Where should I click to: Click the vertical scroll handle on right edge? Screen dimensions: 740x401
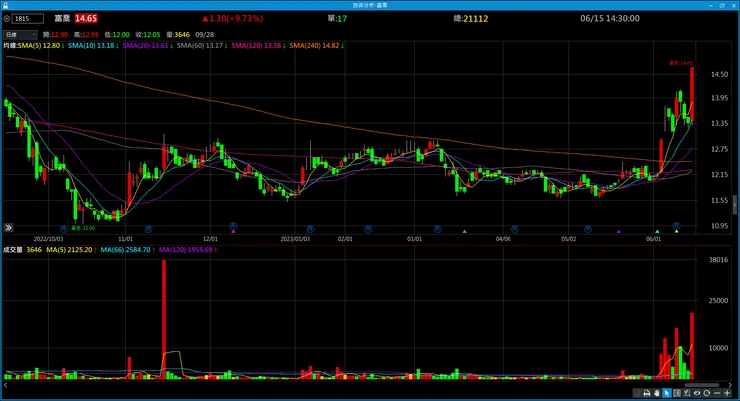coord(735,204)
